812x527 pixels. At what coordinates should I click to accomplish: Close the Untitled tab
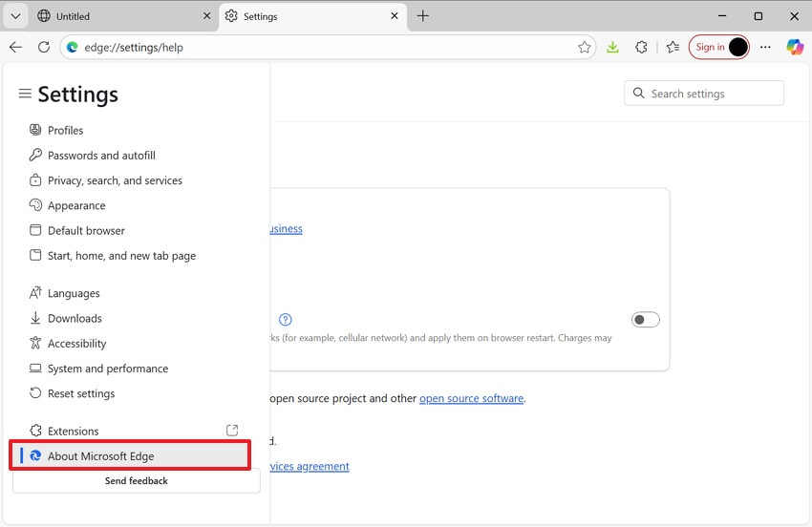tap(206, 16)
